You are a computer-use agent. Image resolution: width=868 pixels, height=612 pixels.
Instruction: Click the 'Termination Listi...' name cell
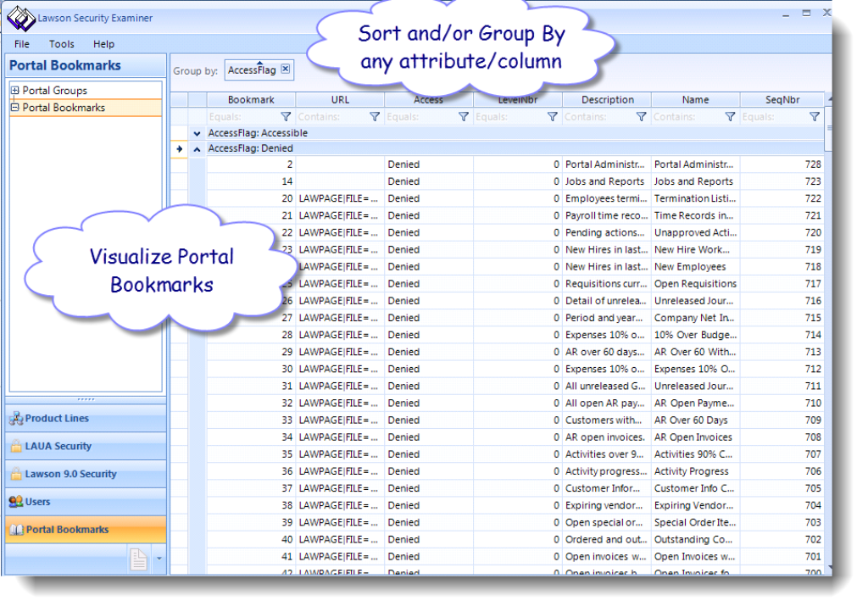click(x=696, y=198)
